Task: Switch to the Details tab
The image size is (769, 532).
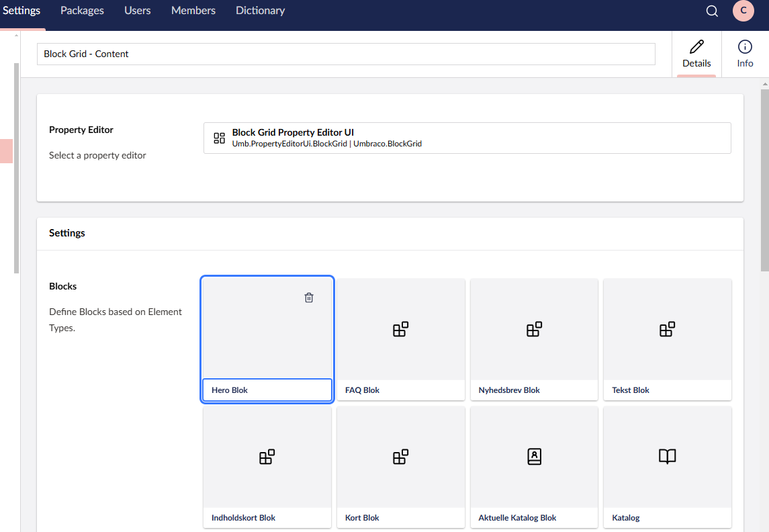Action: (696, 54)
